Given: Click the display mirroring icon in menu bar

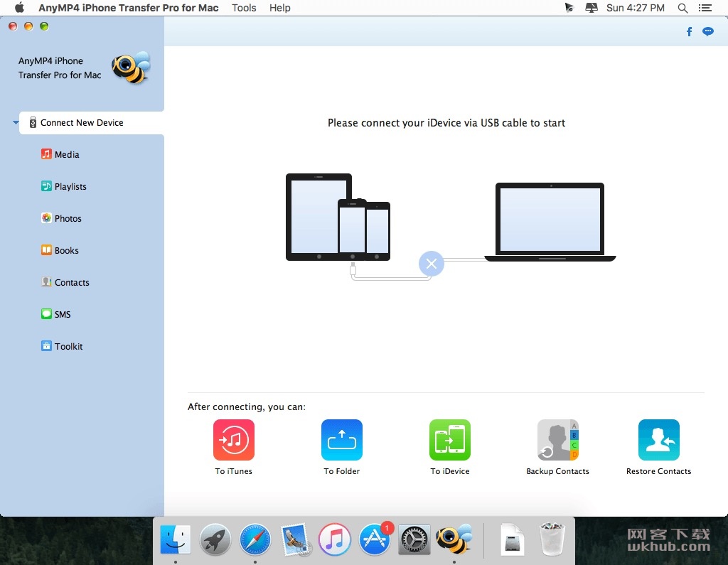Looking at the screenshot, I should (591, 8).
